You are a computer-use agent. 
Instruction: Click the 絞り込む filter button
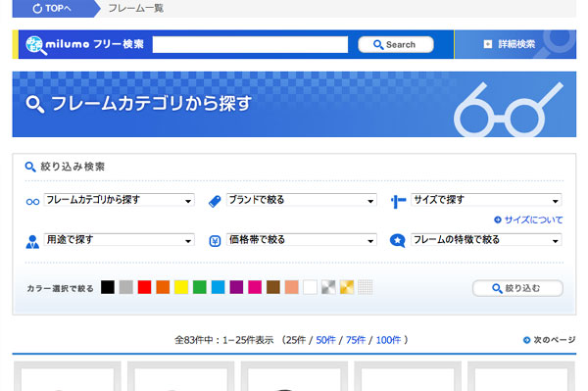pos(517,288)
